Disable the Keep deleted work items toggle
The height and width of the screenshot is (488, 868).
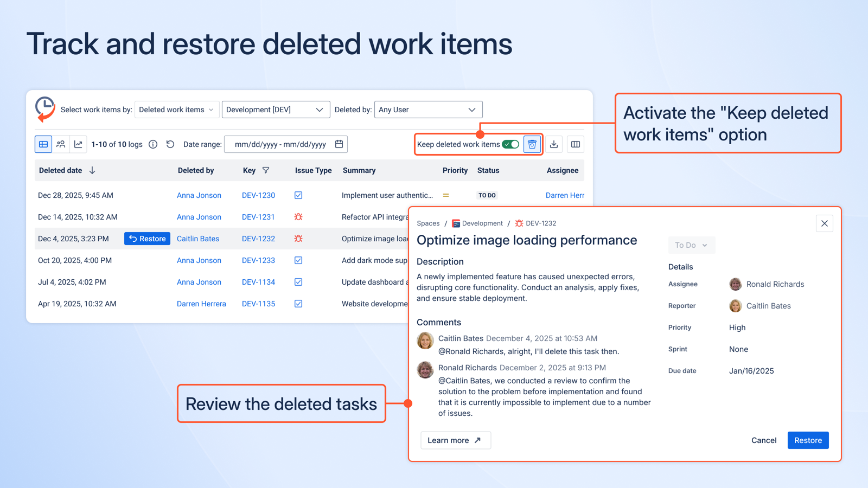tap(509, 144)
